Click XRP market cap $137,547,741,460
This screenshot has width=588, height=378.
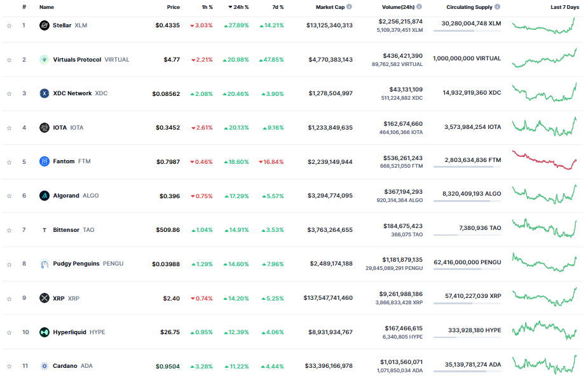pos(328,298)
